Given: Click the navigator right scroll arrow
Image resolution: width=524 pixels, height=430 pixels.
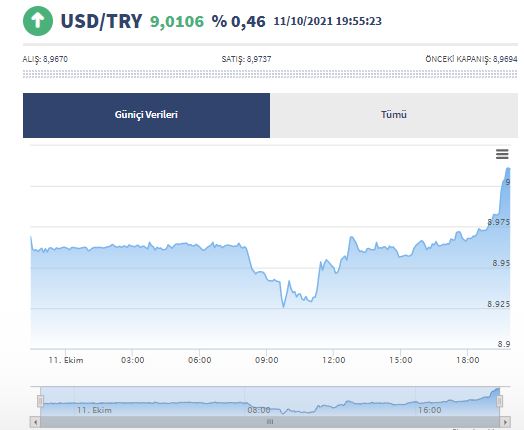Looking at the screenshot, I should 505,422.
